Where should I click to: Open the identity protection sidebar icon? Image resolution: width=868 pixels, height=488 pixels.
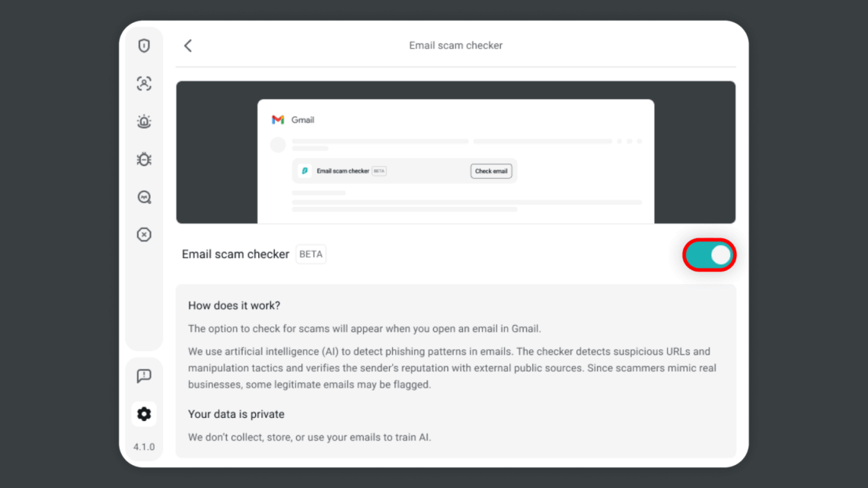144,84
